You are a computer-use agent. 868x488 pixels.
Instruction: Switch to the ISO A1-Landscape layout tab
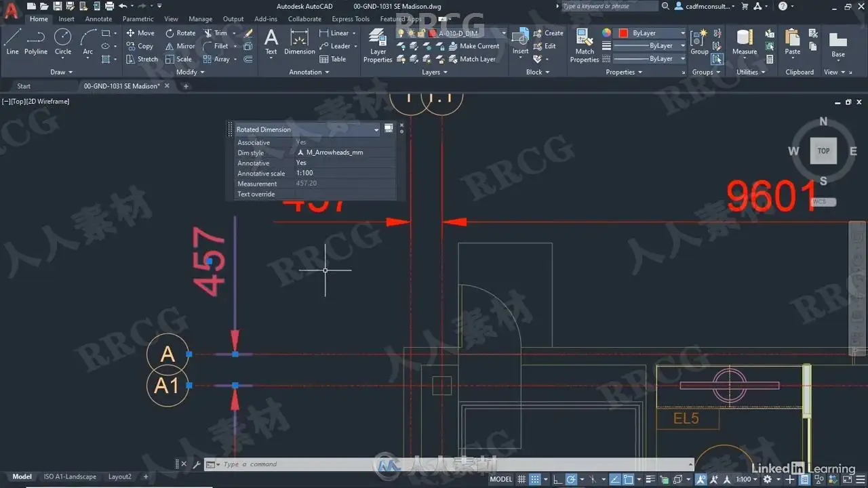click(x=70, y=476)
